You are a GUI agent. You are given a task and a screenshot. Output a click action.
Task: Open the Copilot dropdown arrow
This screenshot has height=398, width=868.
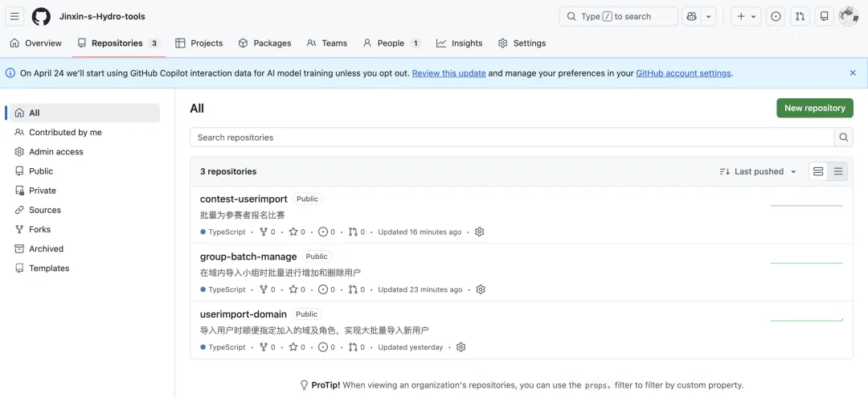[x=709, y=16]
